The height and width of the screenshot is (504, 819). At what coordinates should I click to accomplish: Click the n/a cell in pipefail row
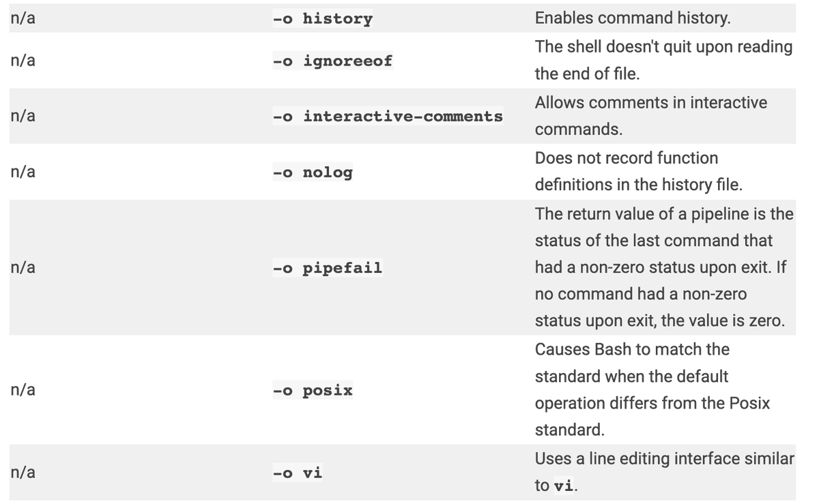click(x=23, y=268)
